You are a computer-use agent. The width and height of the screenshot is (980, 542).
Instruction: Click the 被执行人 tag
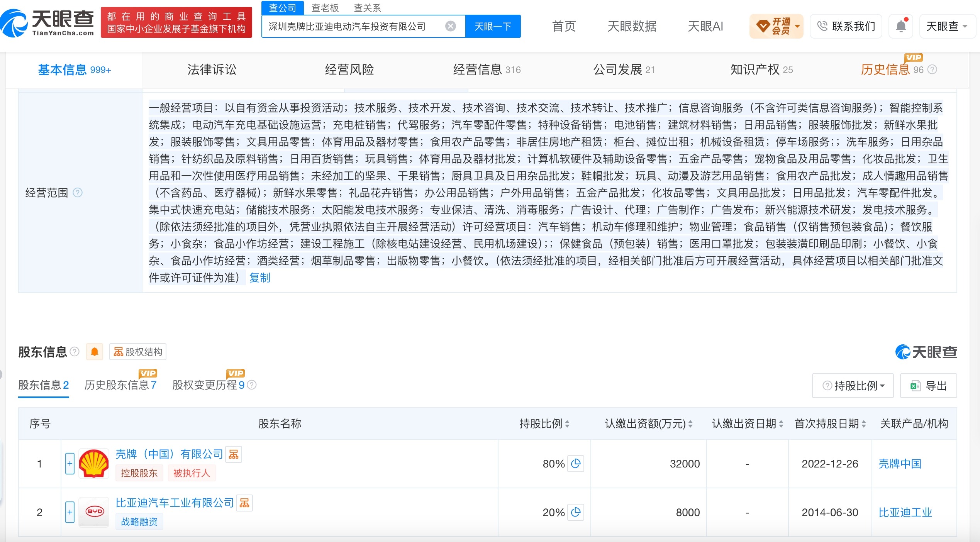point(192,473)
